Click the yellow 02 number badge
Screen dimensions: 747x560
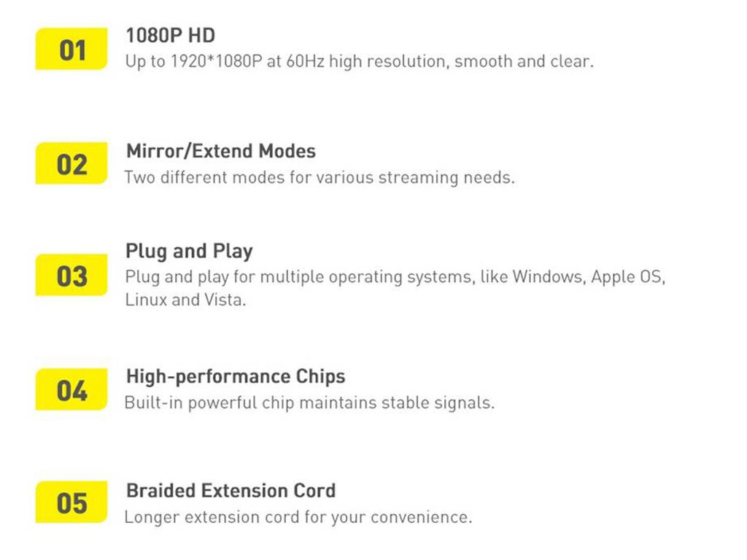tap(71, 164)
